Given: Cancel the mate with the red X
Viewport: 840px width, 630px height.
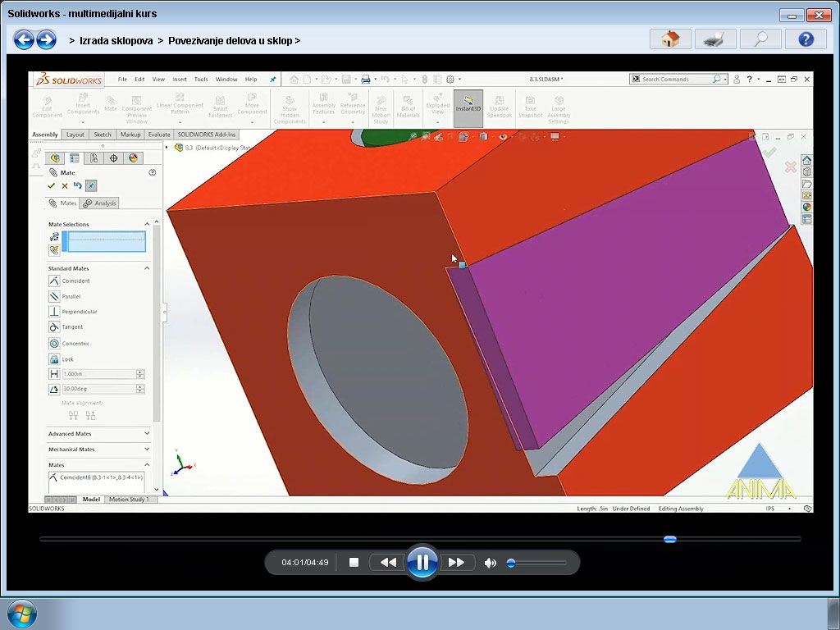Looking at the screenshot, I should (66, 186).
